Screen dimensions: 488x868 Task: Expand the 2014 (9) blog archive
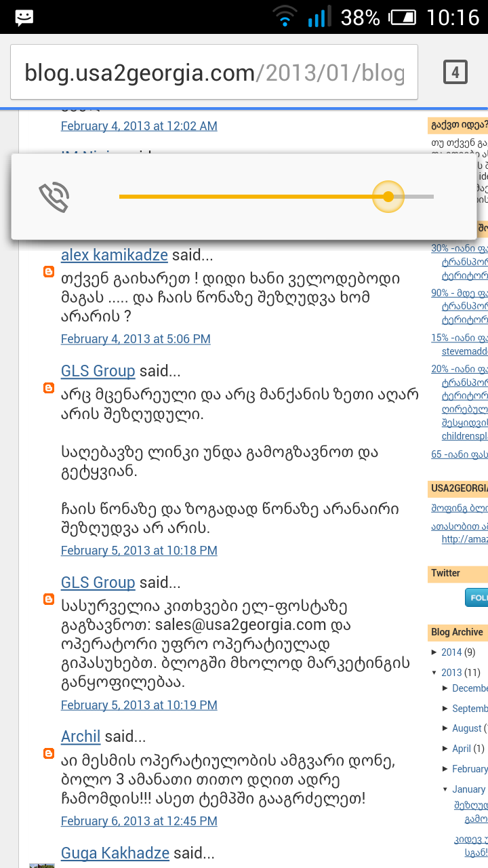[x=434, y=652]
